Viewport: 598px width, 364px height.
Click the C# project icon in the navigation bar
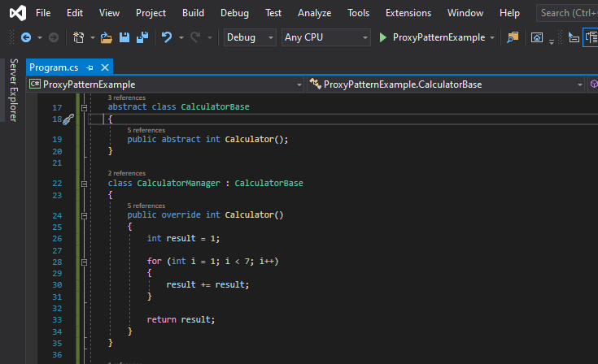click(35, 84)
